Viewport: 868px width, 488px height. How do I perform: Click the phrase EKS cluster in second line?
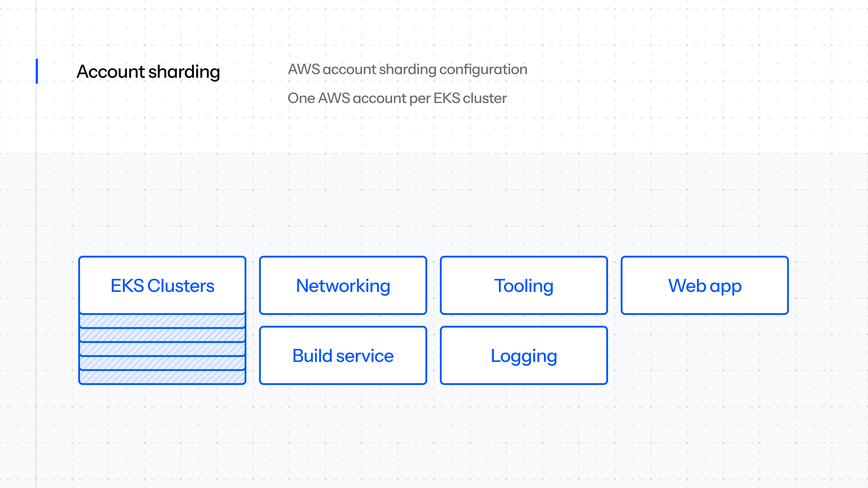coord(470,98)
